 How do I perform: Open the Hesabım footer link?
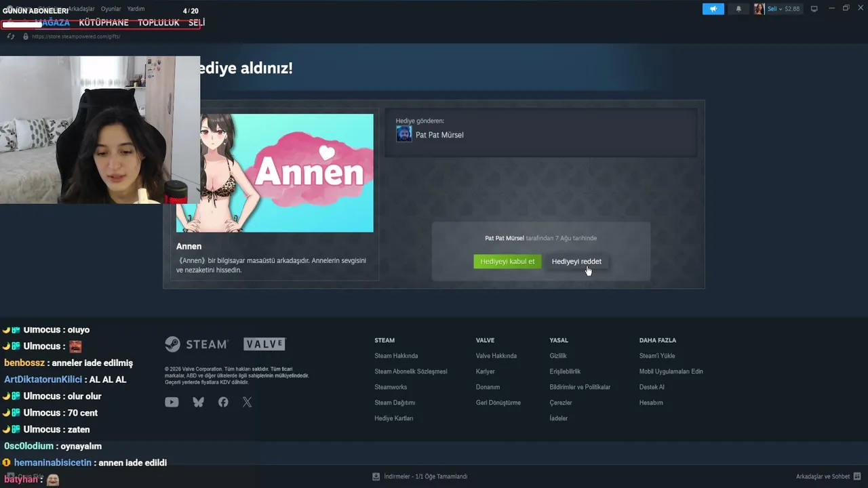pyautogui.click(x=651, y=403)
